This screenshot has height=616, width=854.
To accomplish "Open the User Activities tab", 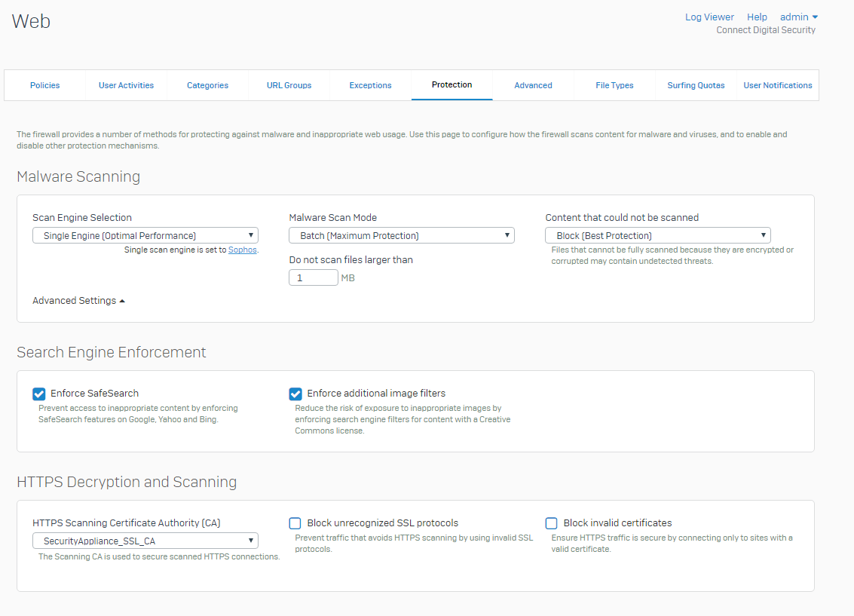I will (126, 85).
